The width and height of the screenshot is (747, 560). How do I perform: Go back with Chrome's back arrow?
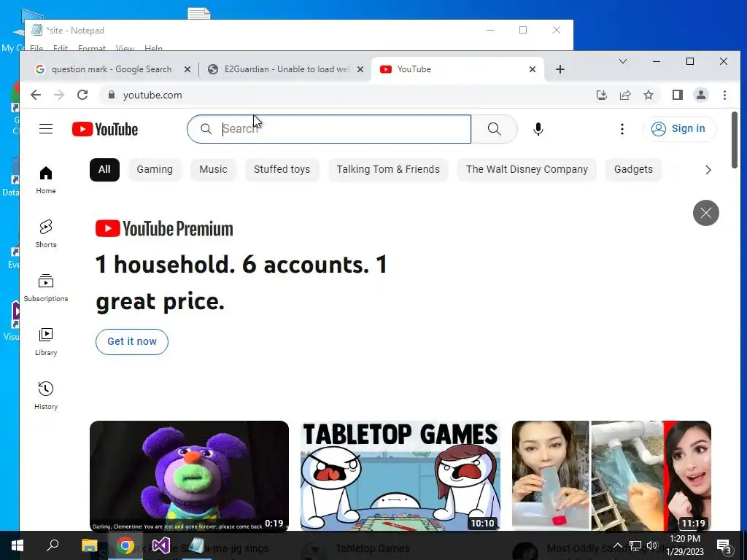click(36, 95)
